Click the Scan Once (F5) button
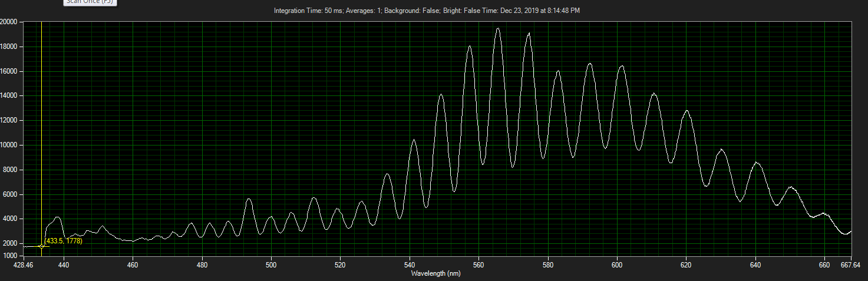The width and height of the screenshot is (868, 281). pos(90,2)
